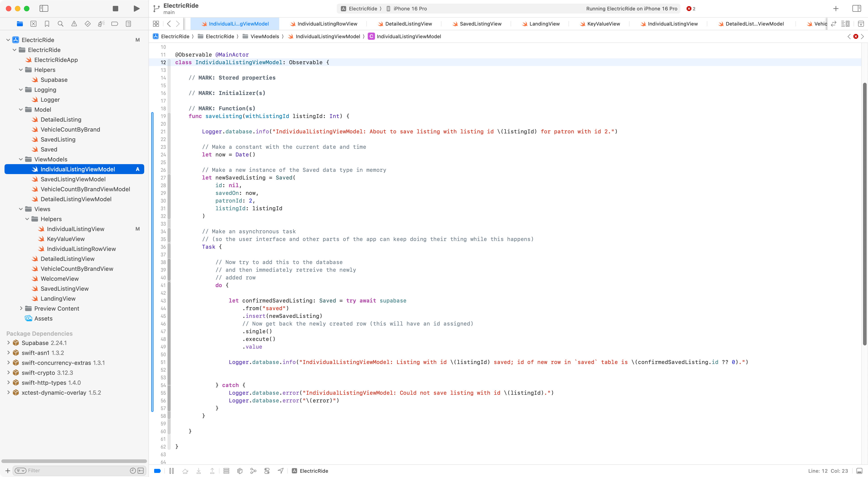Toggle the right inspector panel

(x=856, y=9)
